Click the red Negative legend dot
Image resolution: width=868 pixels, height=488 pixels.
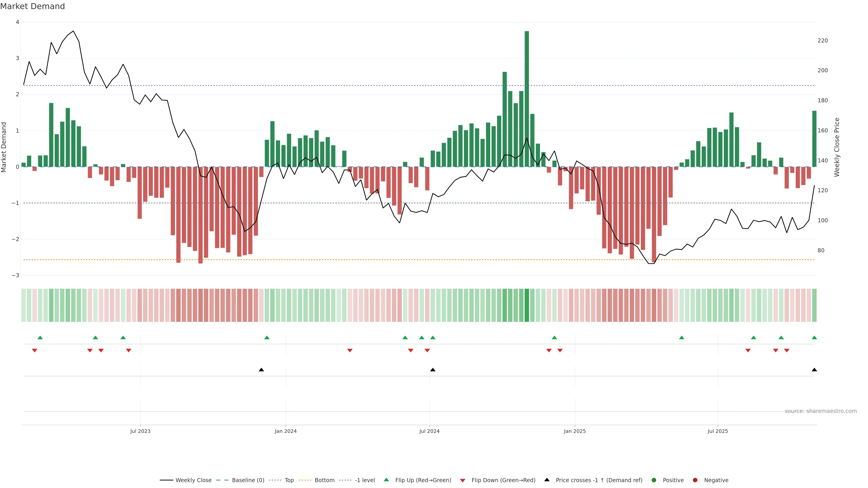[x=695, y=480]
